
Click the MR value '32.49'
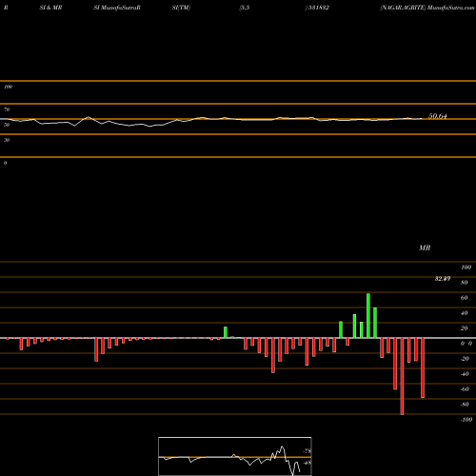(443, 279)
